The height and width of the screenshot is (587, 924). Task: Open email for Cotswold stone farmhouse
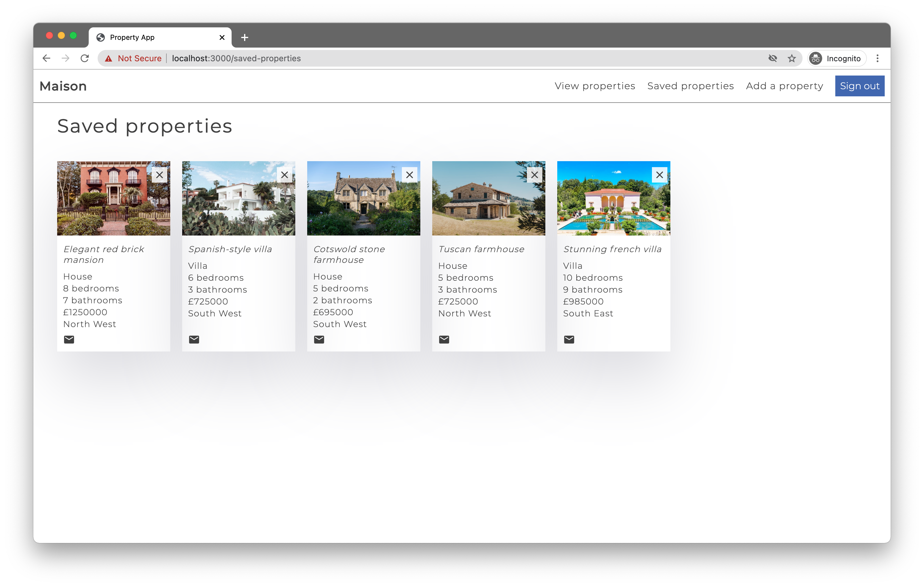click(319, 339)
